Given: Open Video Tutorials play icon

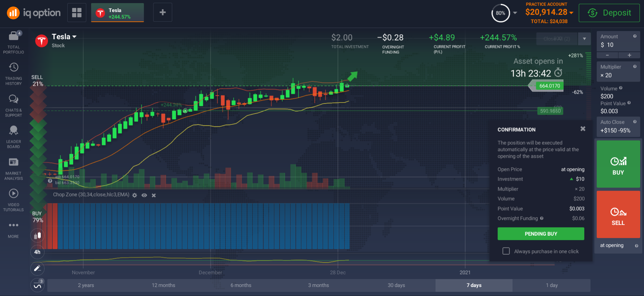Looking at the screenshot, I should (x=13, y=193).
